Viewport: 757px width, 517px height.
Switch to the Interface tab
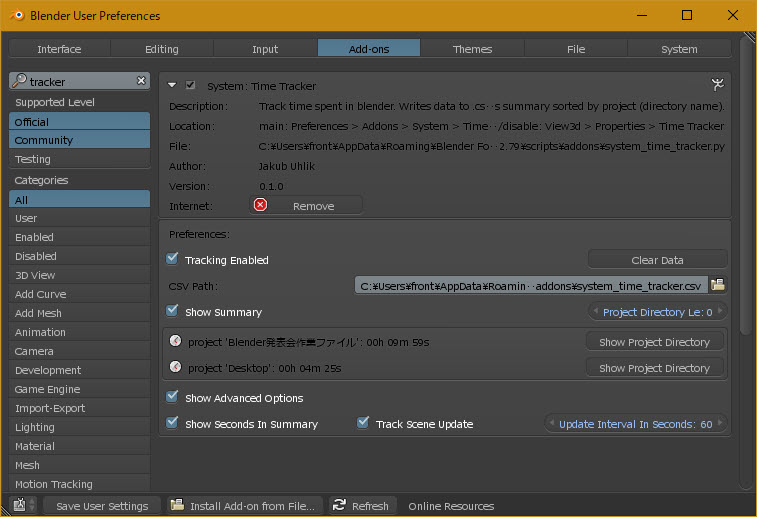point(59,49)
